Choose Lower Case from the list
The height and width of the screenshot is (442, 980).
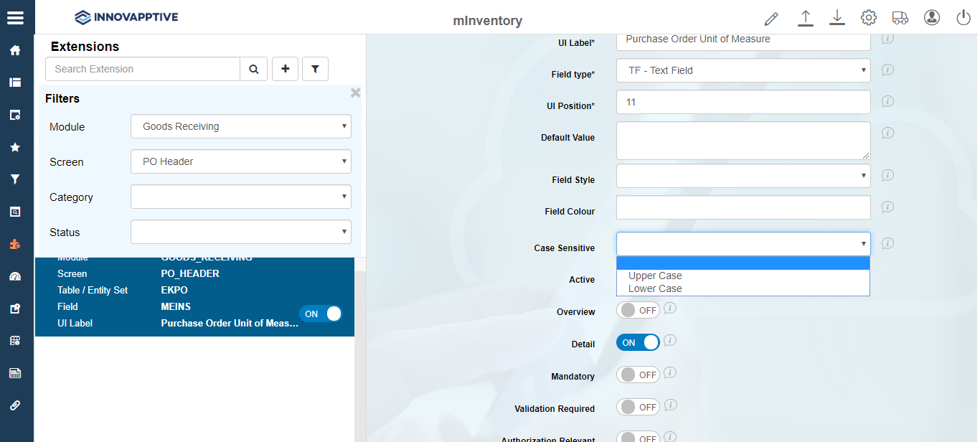[655, 288]
